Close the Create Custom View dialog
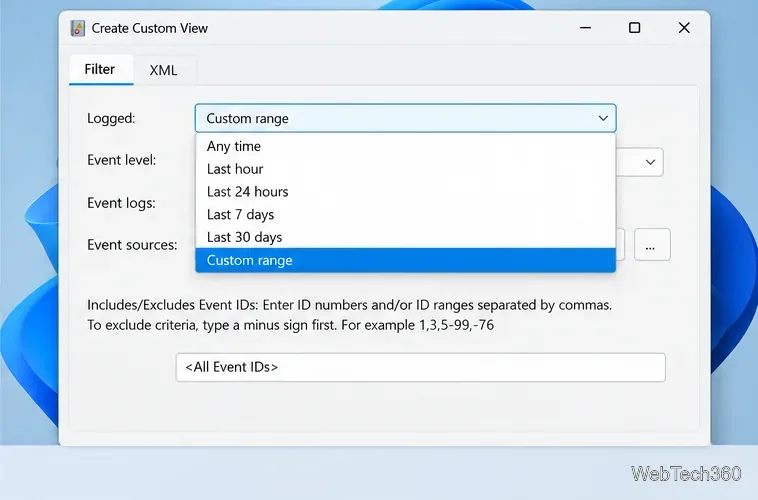The width and height of the screenshot is (758, 500). [x=684, y=28]
